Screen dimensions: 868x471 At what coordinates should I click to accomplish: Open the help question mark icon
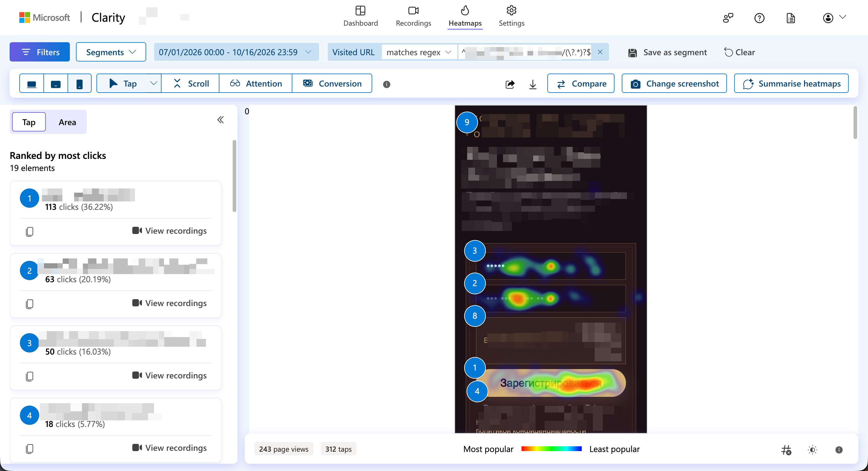(x=759, y=18)
